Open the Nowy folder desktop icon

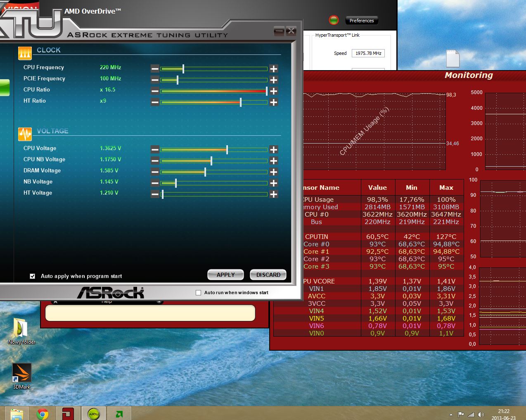21,331
